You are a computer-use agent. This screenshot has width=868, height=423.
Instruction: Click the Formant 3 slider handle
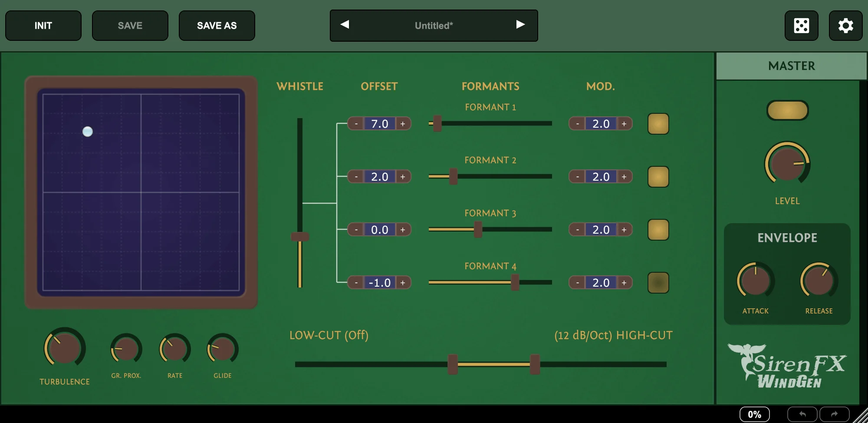pos(478,229)
